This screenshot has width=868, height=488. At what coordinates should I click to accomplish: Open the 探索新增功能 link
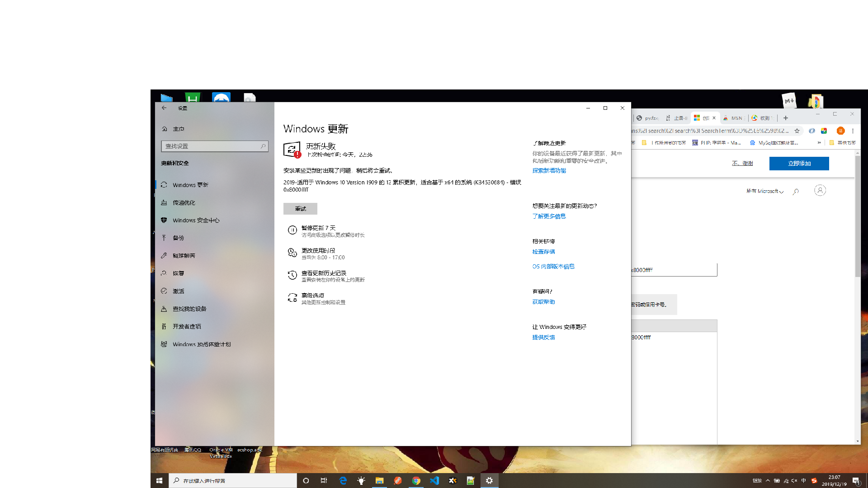pyautogui.click(x=549, y=170)
